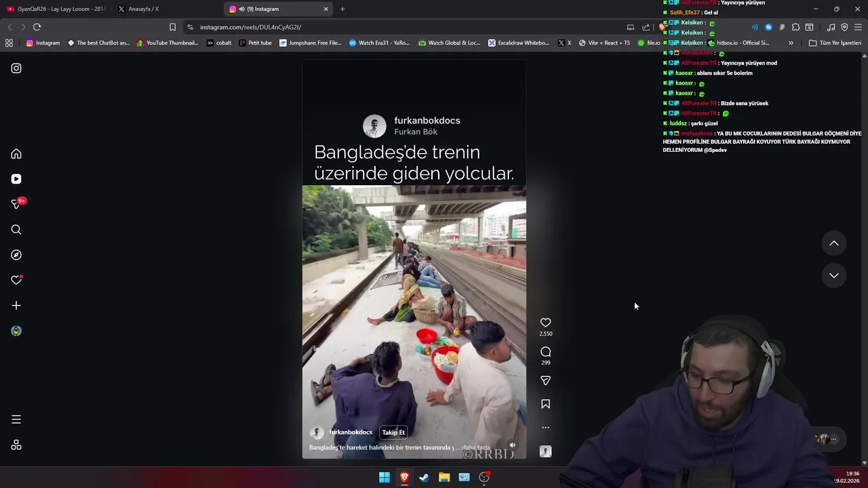This screenshot has height=488, width=868.
Task: Open the music note playlist icon in the toolbar
Action: (831, 27)
